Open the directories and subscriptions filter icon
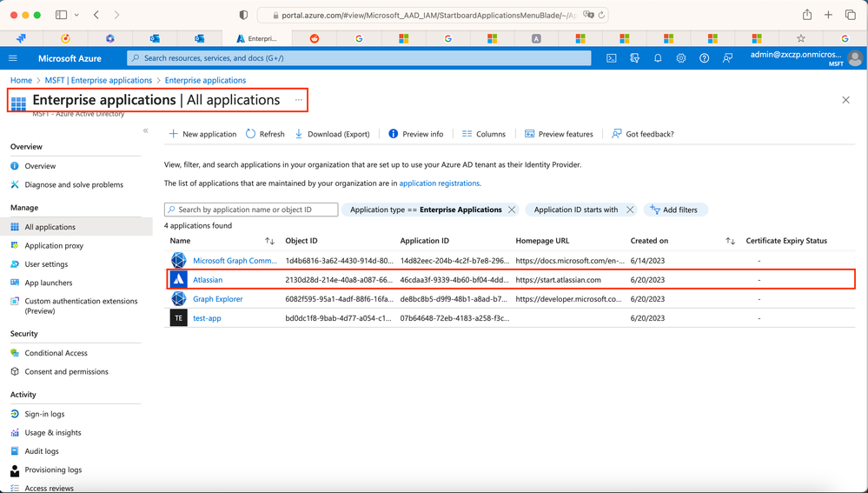 pos(634,58)
